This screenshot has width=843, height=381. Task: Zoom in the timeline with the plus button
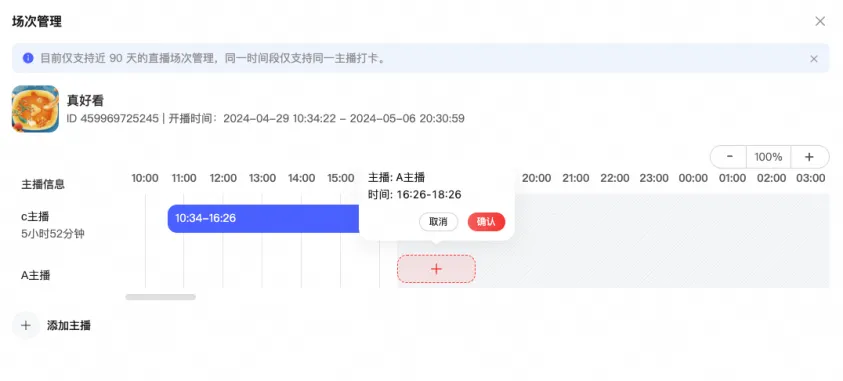(809, 157)
